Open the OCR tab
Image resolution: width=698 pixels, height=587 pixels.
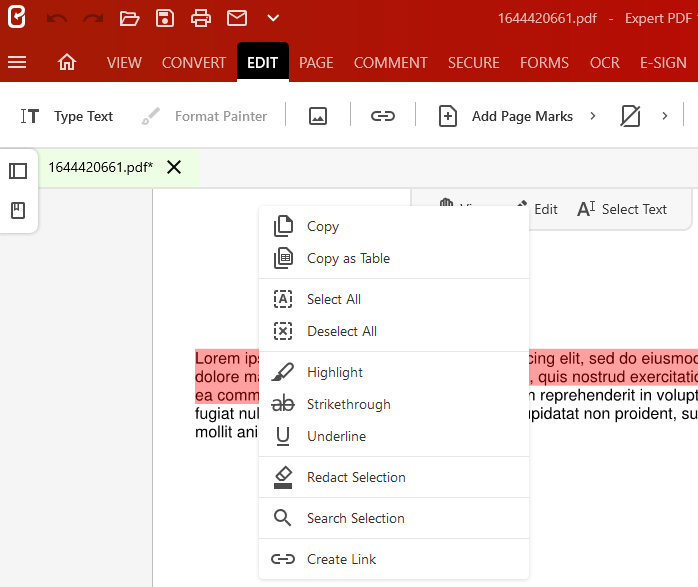click(x=605, y=63)
